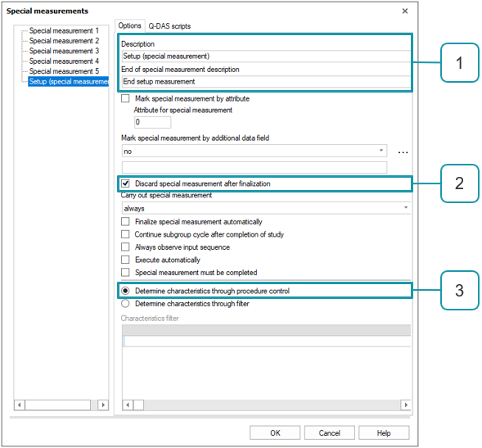This screenshot has width=482, height=448.
Task: Click the ellipsis button beside additional data field
Action: (403, 152)
